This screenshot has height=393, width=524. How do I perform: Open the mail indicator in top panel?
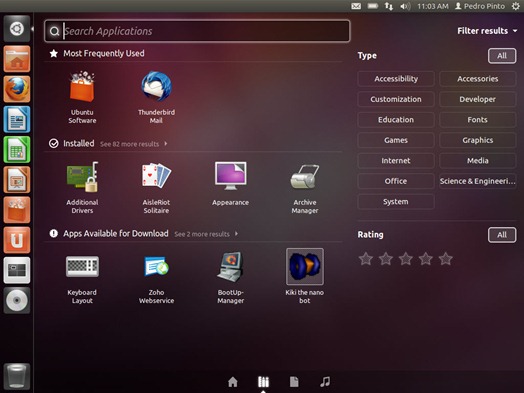coord(356,6)
